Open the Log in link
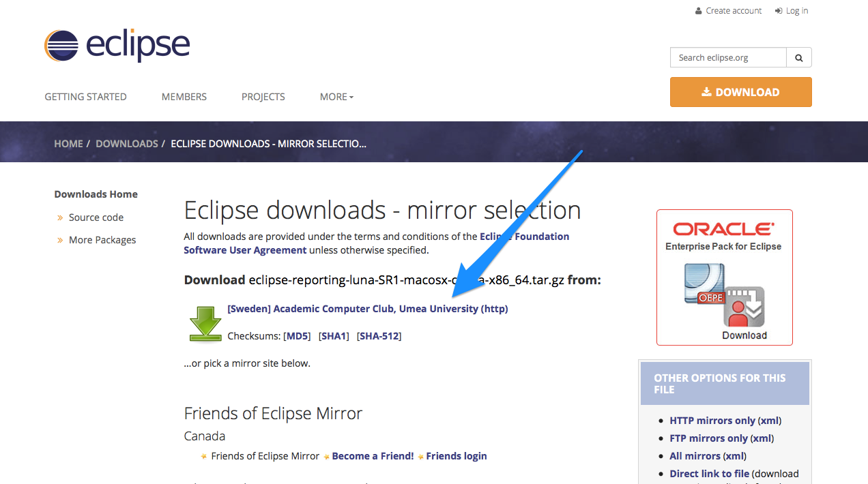 [792, 11]
